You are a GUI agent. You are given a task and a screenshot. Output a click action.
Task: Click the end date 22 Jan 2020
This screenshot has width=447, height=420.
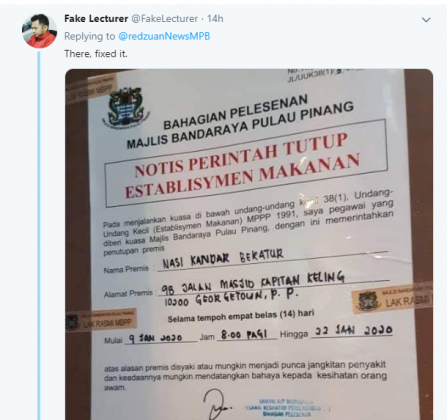point(353,330)
